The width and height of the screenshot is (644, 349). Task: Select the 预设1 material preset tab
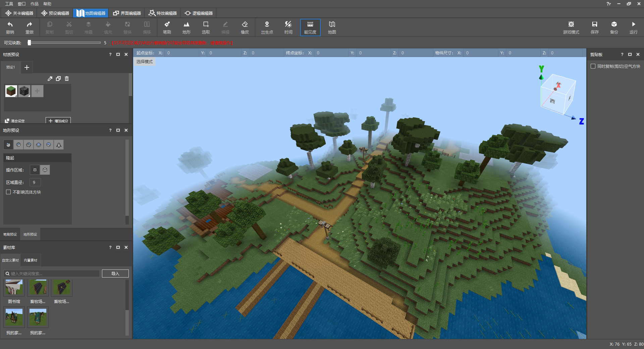coord(10,67)
